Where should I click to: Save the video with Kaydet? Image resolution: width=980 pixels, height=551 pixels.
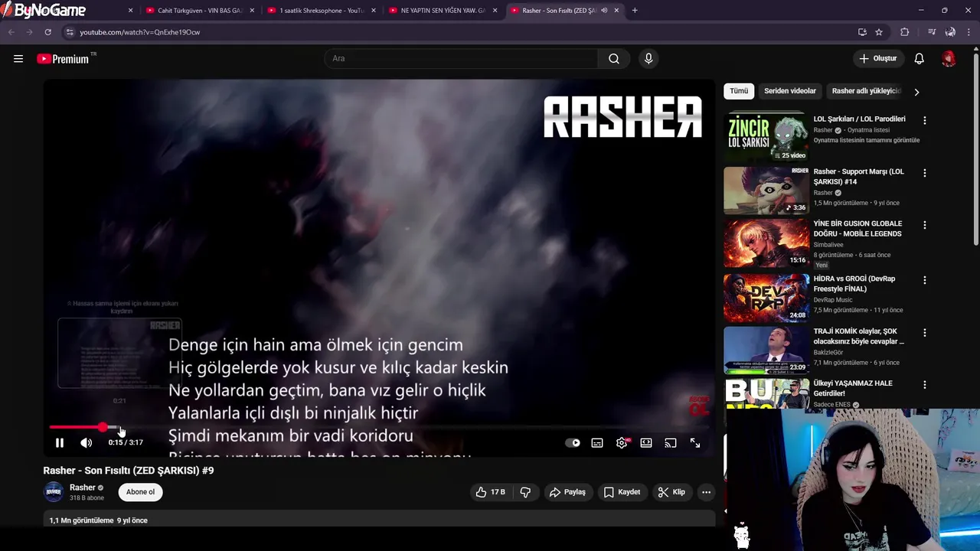[622, 492]
